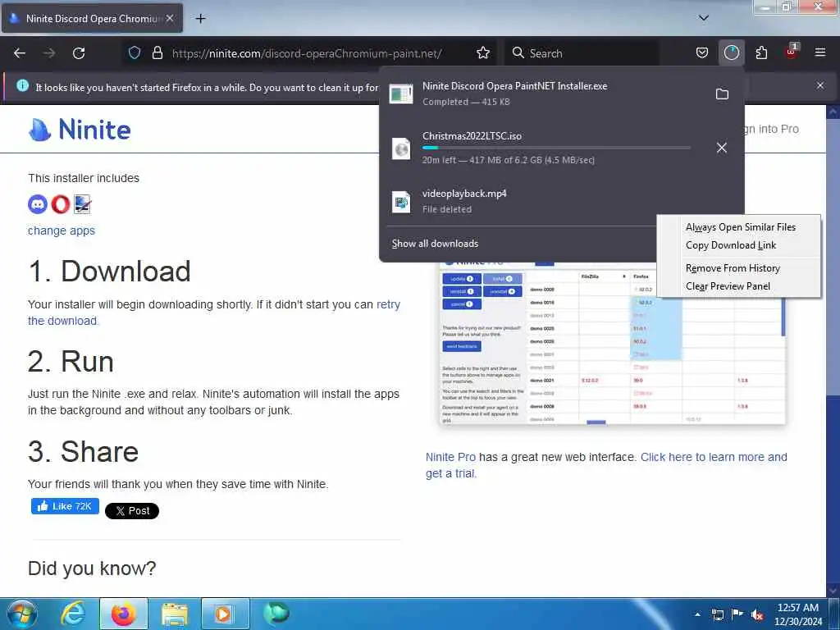Click the Opera app icon
This screenshot has width=840, height=630.
click(61, 204)
